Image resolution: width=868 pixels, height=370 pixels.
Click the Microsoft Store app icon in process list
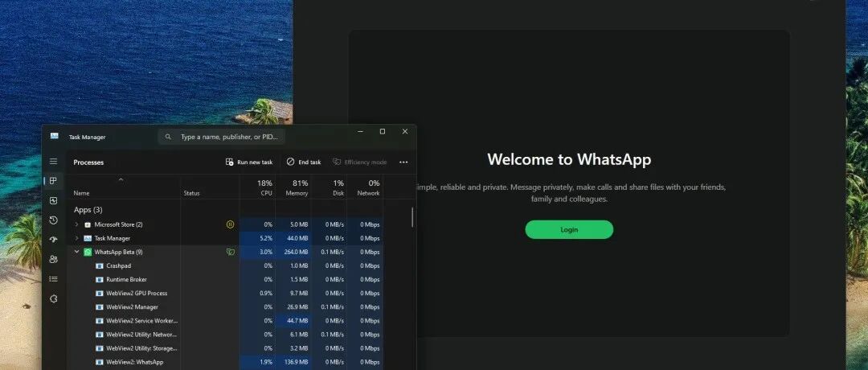88,225
